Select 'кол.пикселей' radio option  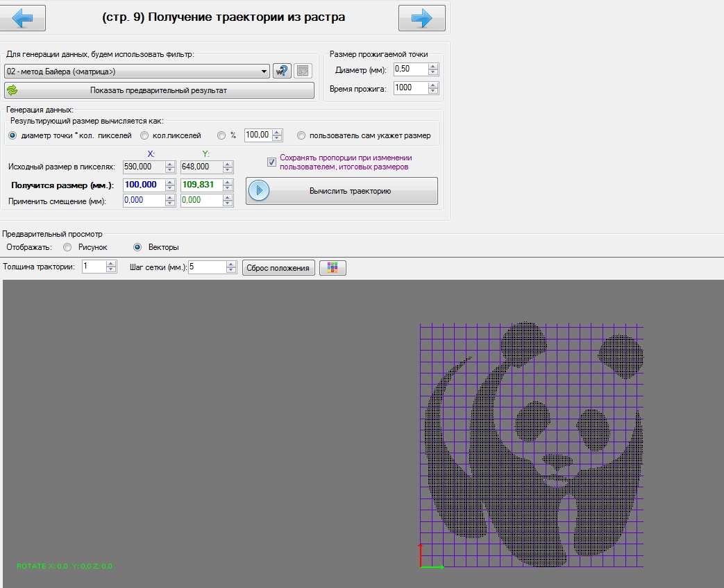(144, 135)
